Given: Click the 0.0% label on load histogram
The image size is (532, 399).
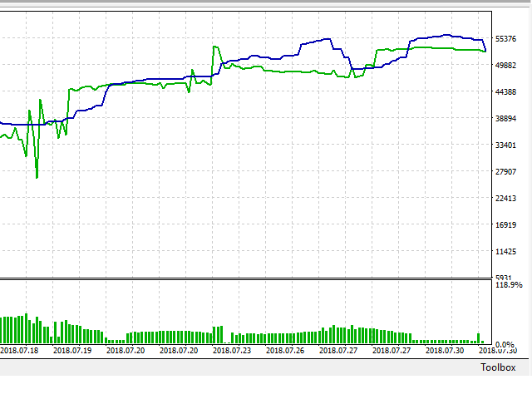Looking at the screenshot, I should click(505, 344).
